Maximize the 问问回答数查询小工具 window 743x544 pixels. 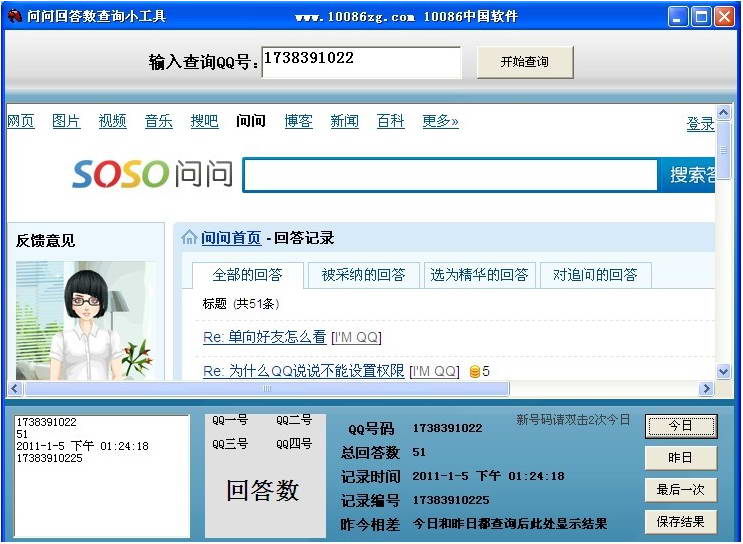point(701,17)
